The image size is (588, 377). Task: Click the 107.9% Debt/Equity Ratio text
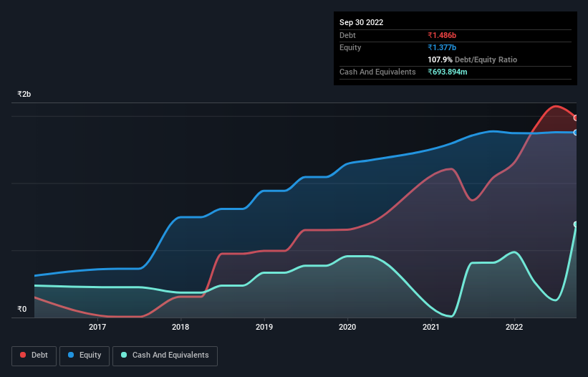click(x=472, y=59)
